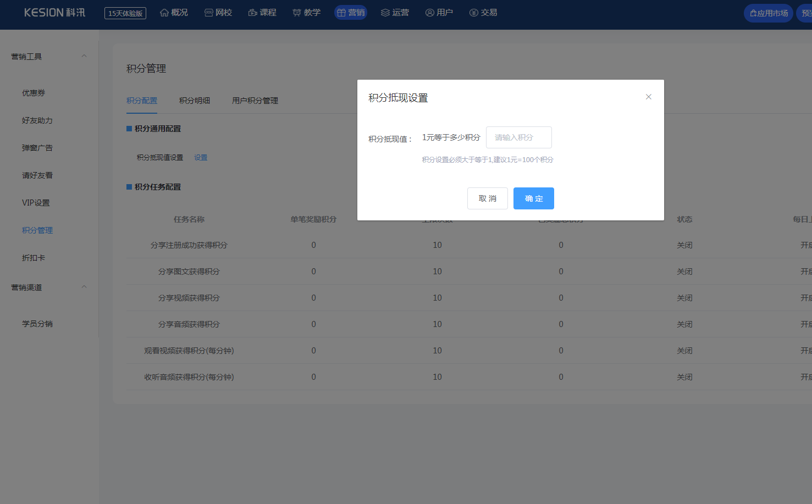Click the 教学 icon in top navigation

click(297, 13)
